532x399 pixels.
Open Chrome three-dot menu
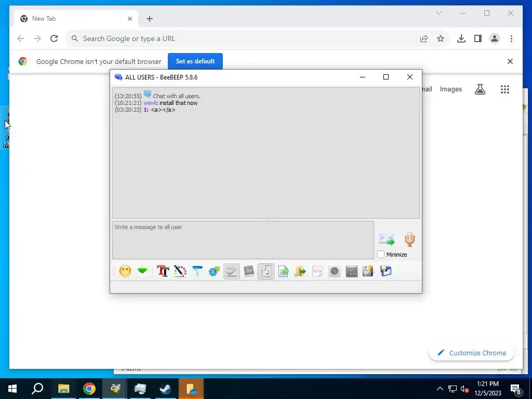pos(511,38)
